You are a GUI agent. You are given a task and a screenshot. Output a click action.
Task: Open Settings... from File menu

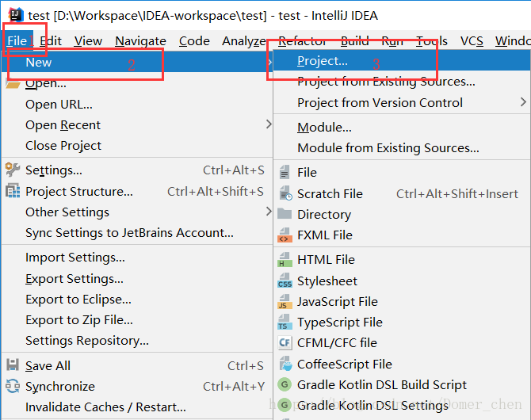point(137,170)
